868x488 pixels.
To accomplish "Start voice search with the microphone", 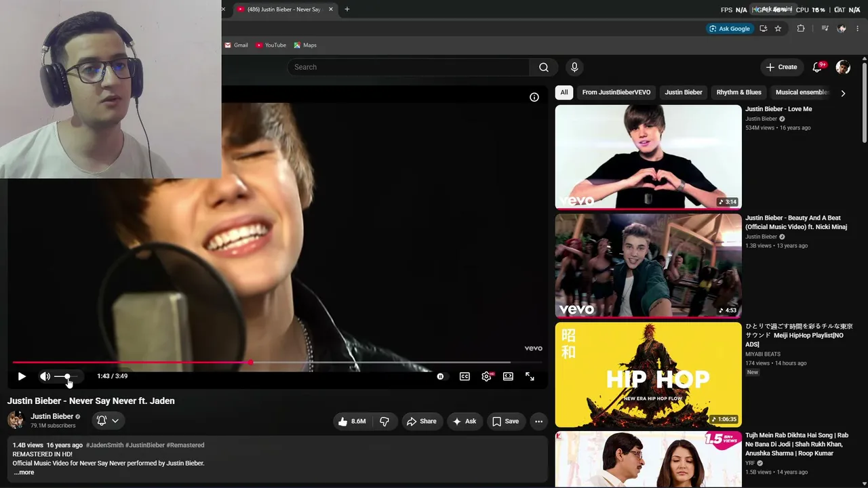I will click(574, 67).
